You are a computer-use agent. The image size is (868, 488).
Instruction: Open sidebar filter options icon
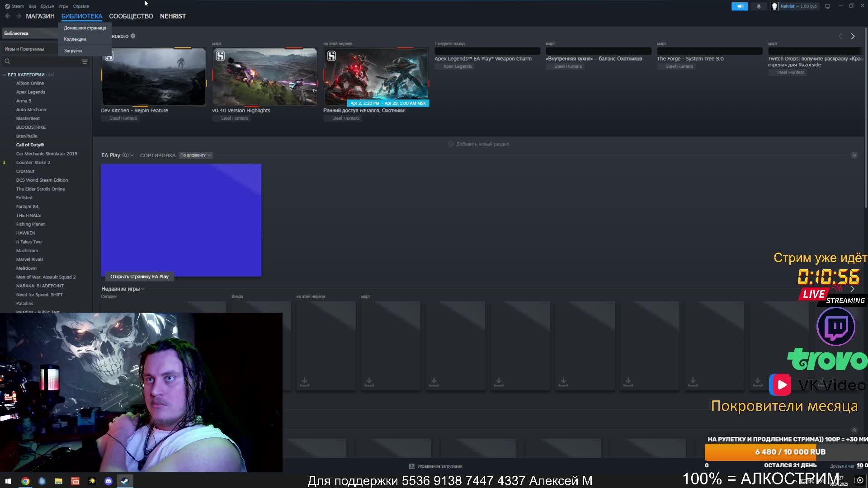pyautogui.click(x=85, y=61)
